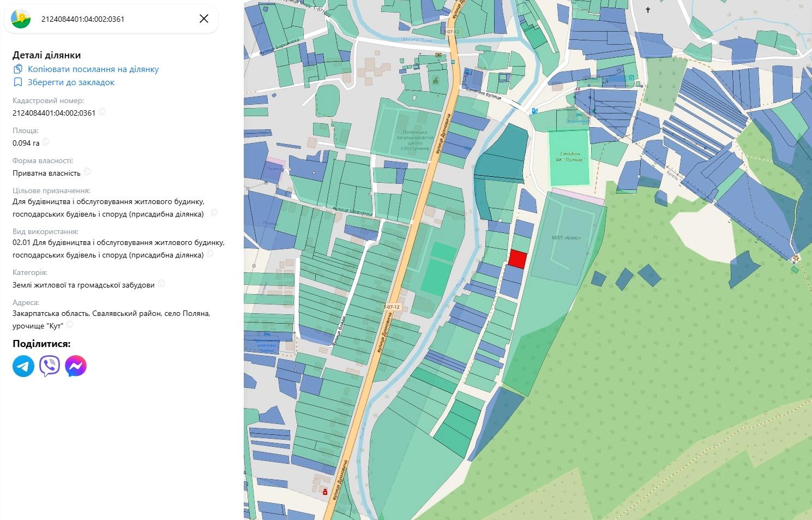Viewport: 812px width, 520px height.
Task: Click the cadastral number search field
Action: 111,19
